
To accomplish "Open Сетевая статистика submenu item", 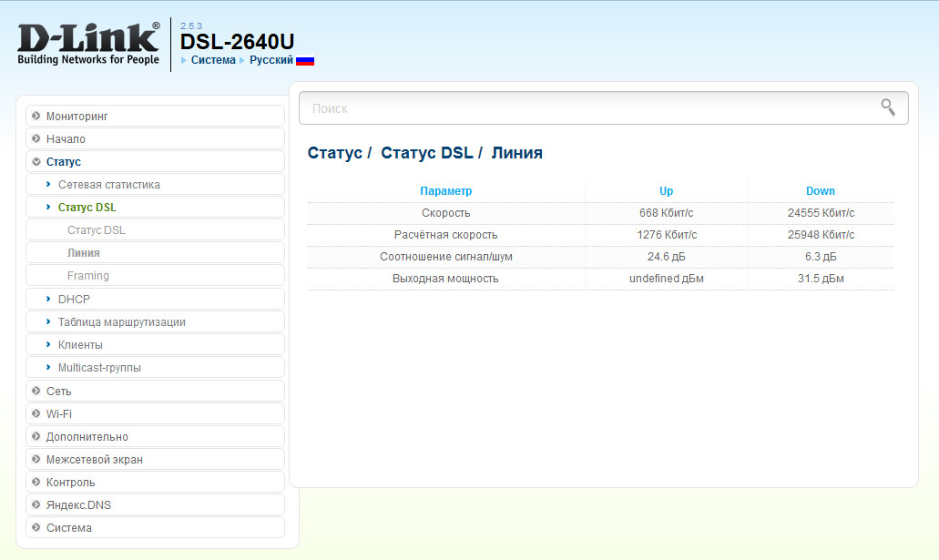I will [108, 185].
